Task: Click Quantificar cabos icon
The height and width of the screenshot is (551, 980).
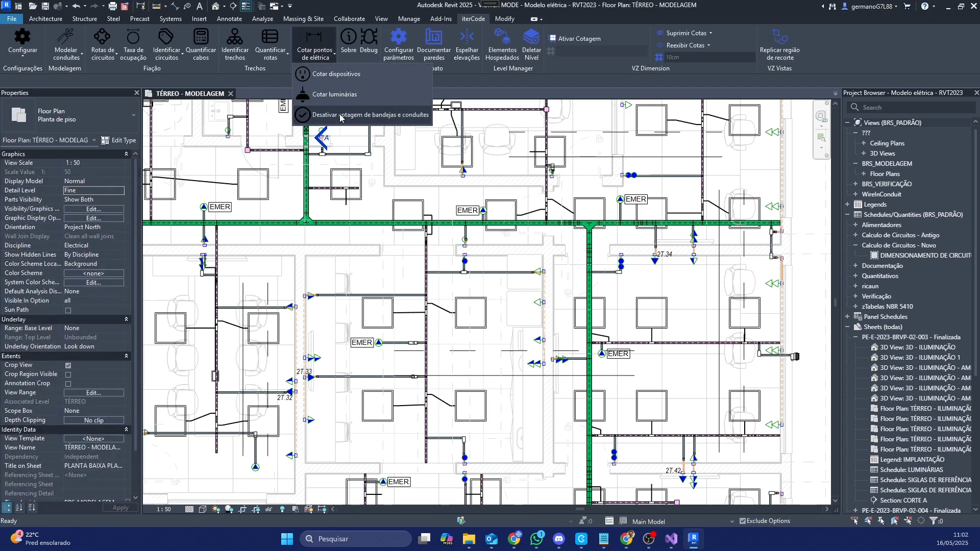Action: tap(201, 37)
